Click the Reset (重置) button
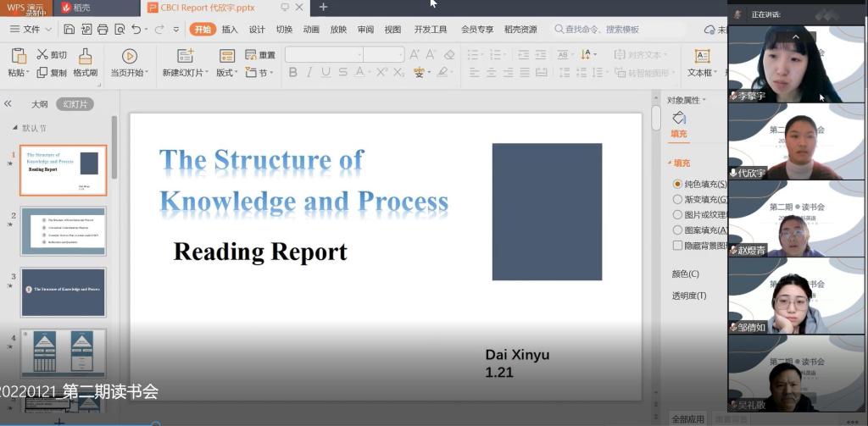Image resolution: width=868 pixels, height=426 pixels. pos(261,55)
